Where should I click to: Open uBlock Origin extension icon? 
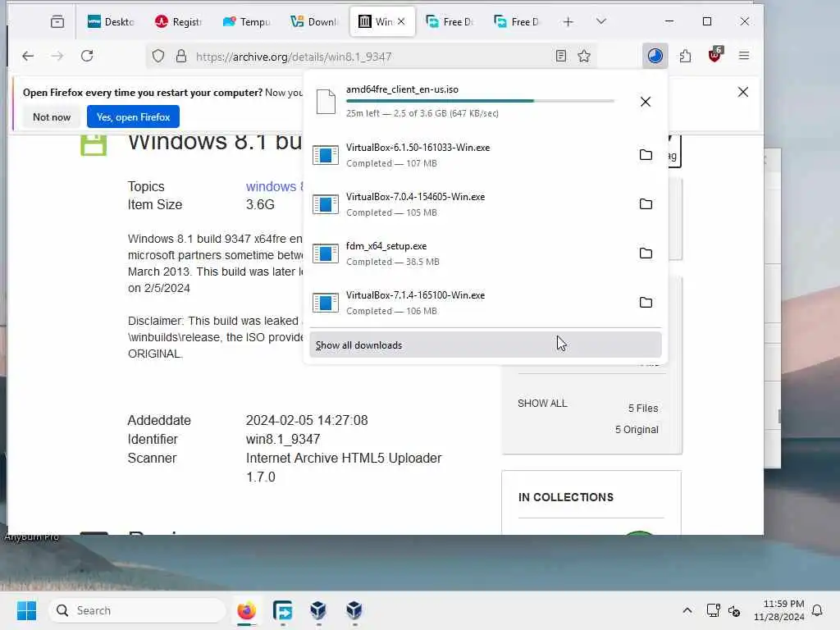coord(715,55)
